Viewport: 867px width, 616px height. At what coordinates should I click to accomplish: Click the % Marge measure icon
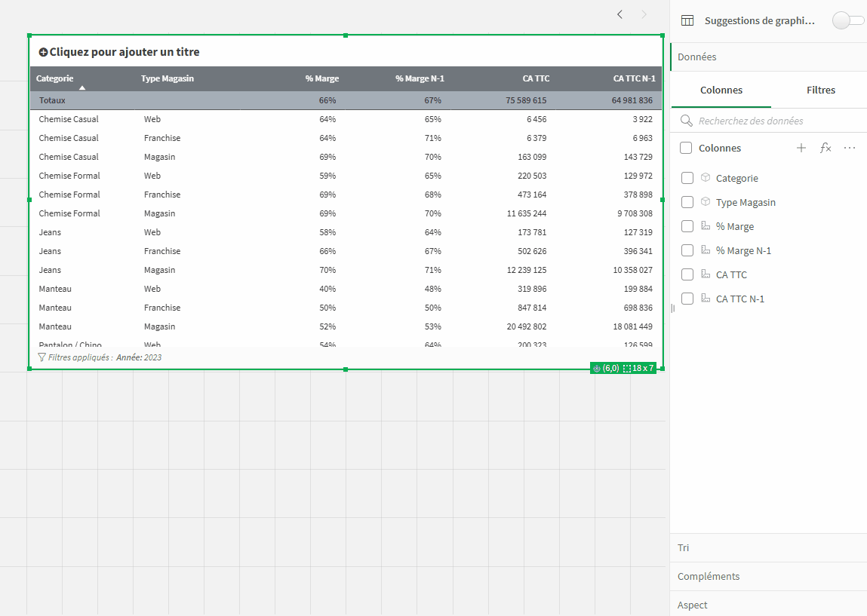tap(706, 225)
